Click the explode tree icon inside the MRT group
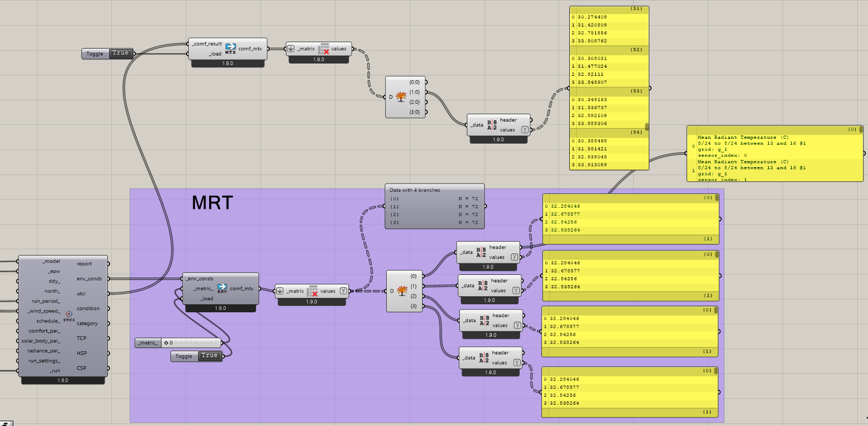 (402, 291)
